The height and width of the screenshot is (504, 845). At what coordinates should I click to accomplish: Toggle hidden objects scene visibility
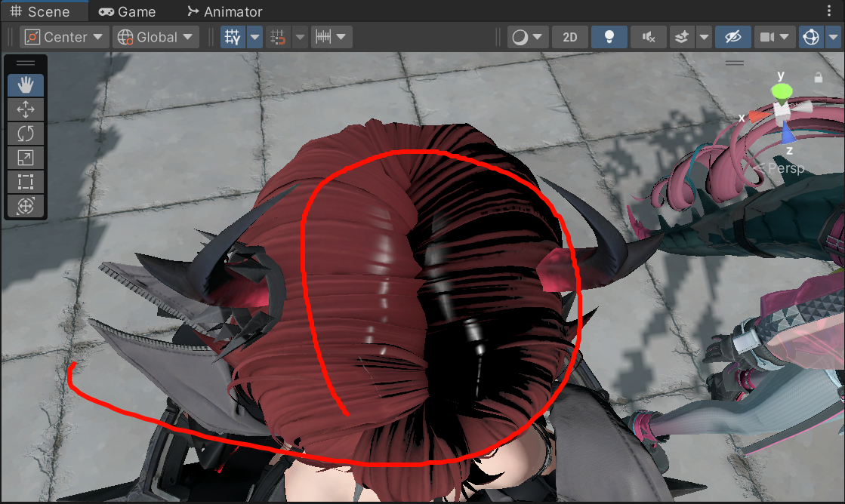(x=733, y=37)
